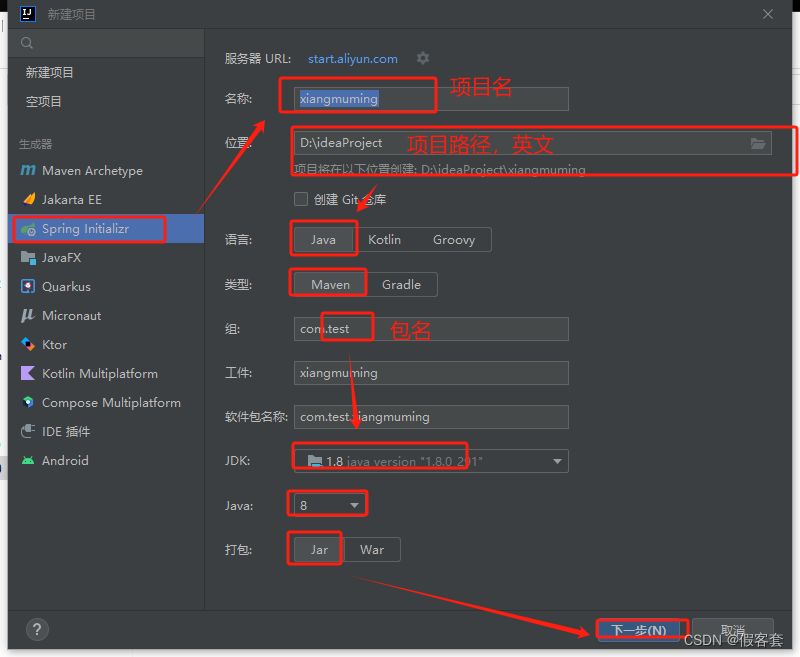Click the Quarkus icon
800x657 pixels.
click(28, 286)
